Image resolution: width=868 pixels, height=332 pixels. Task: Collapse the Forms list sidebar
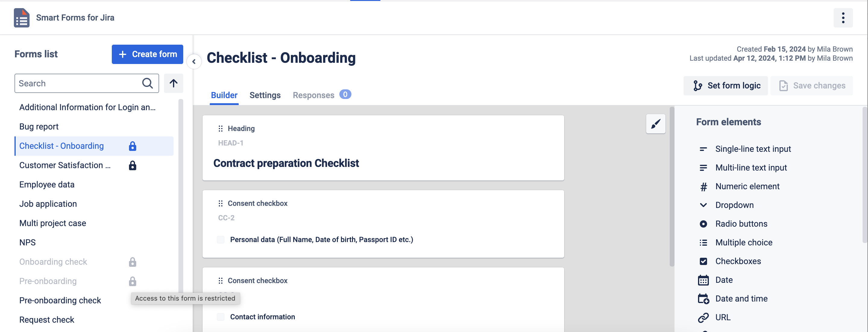coord(194,61)
